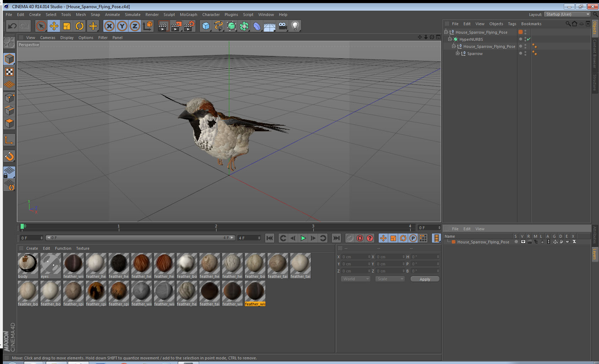Open the World coordinate dropdown
This screenshot has width=599, height=364.
[x=356, y=279]
